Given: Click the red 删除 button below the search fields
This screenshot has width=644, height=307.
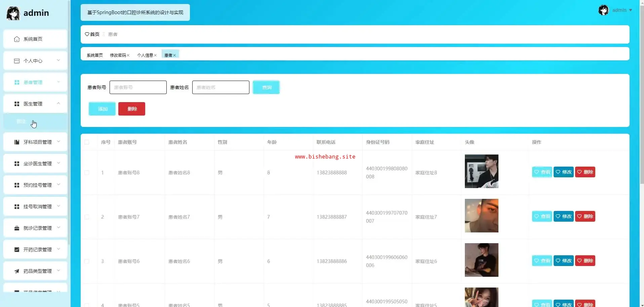Looking at the screenshot, I should click(x=132, y=109).
